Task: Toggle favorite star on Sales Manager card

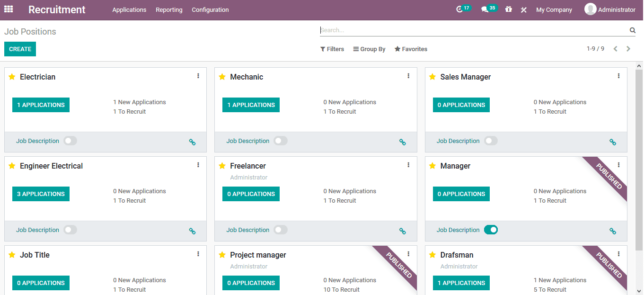Action: [x=432, y=77]
